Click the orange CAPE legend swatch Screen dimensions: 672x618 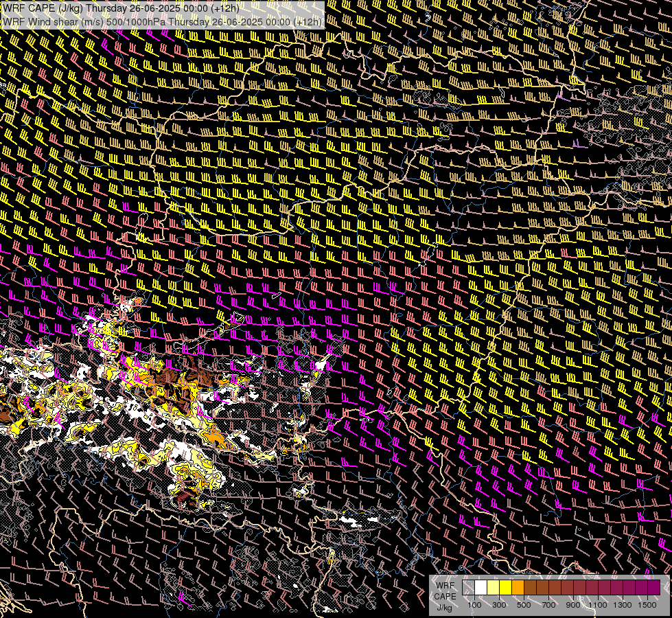(518, 588)
